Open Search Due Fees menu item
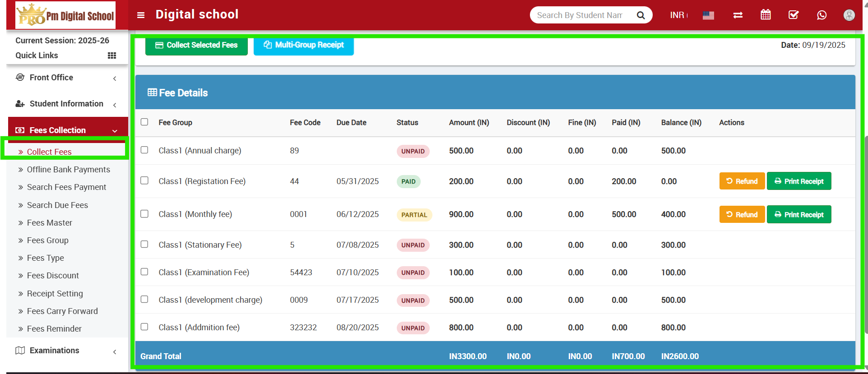 pyautogui.click(x=57, y=205)
